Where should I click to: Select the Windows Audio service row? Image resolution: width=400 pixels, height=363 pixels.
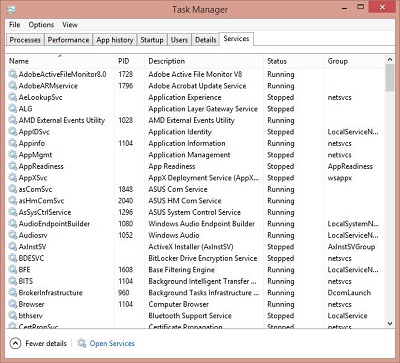pos(195,235)
